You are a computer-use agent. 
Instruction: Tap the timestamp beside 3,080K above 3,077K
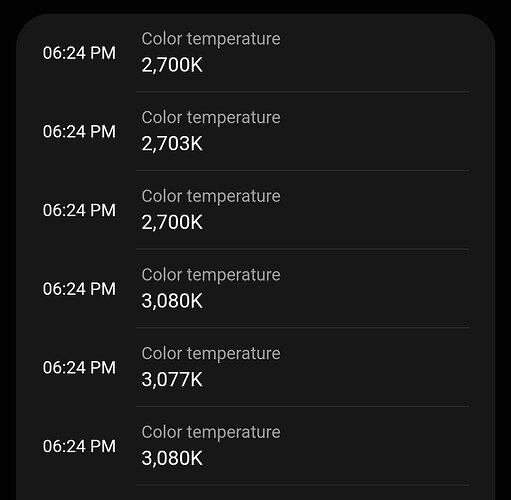(x=79, y=289)
